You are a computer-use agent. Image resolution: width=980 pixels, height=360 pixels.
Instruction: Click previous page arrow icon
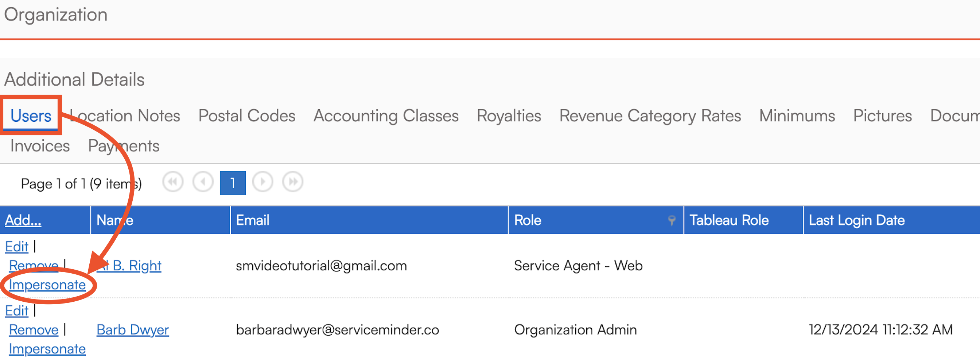[x=203, y=182]
